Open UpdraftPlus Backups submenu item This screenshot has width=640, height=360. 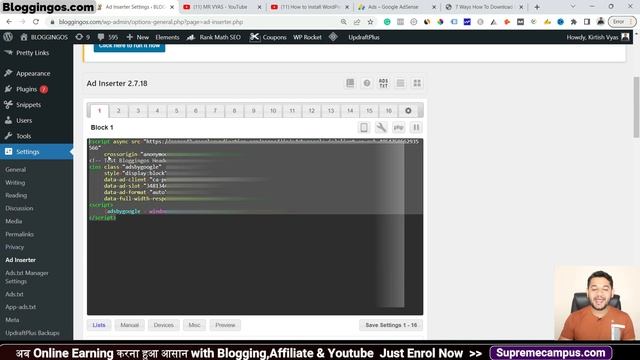point(32,333)
